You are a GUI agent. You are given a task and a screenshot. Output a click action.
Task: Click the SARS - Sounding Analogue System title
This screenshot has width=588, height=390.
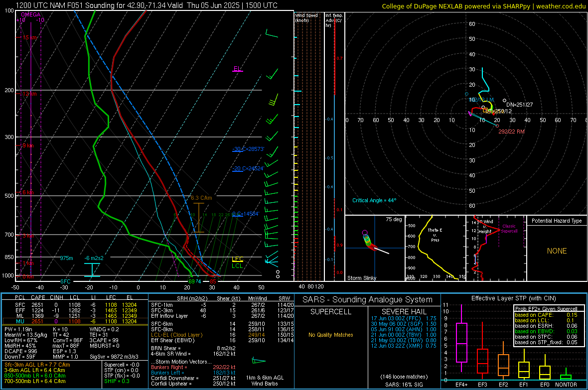pyautogui.click(x=368, y=300)
